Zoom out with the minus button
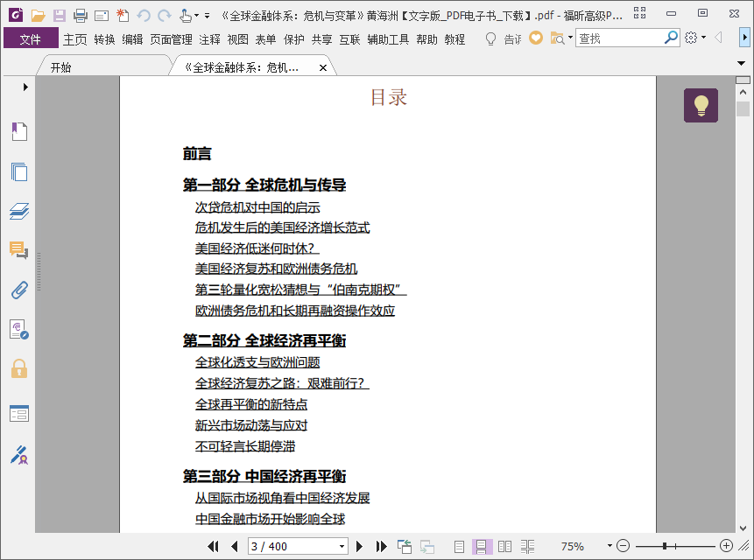This screenshot has height=560, width=754. (624, 546)
